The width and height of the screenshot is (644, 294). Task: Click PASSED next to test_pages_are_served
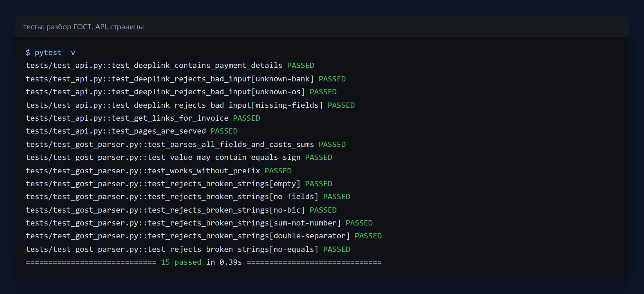click(224, 131)
